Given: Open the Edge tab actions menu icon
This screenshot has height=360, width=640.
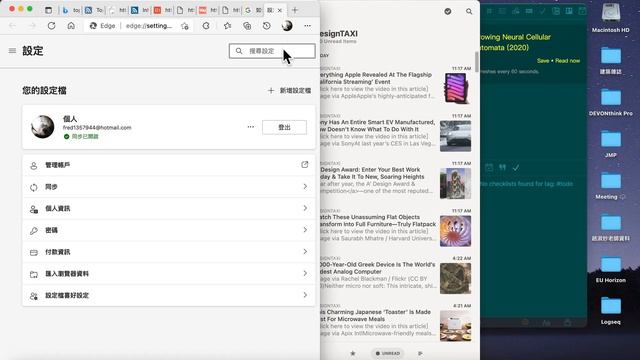Looking at the screenshot, I should click(48, 10).
